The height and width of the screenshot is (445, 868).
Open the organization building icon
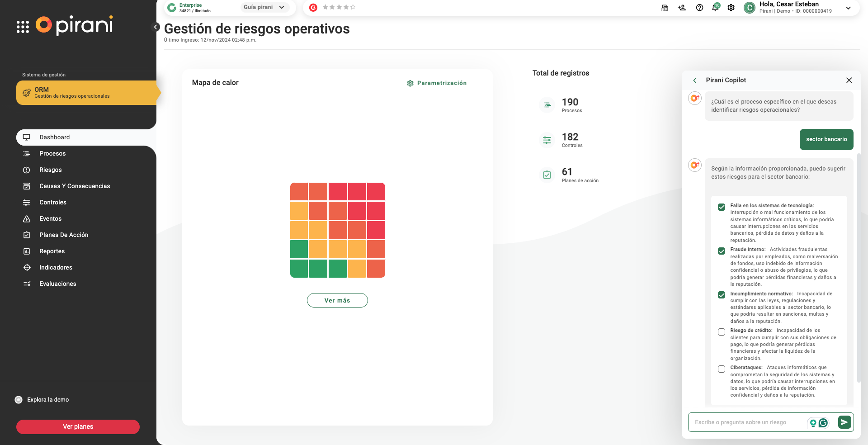(665, 8)
